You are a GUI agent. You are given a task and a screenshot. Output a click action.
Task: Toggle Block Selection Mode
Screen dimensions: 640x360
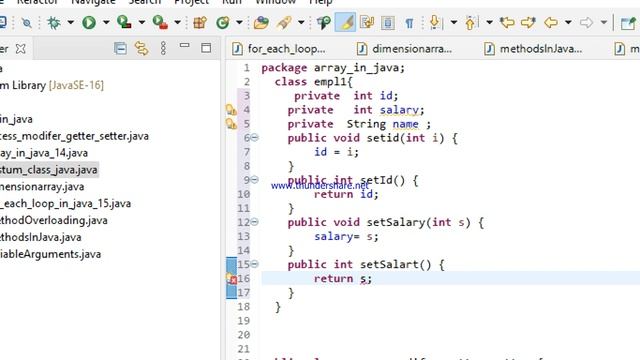[388, 22]
